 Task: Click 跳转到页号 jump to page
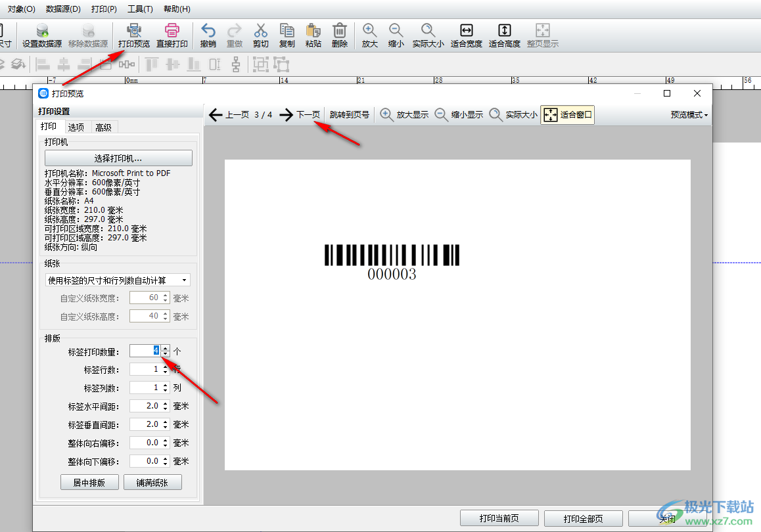tap(350, 115)
